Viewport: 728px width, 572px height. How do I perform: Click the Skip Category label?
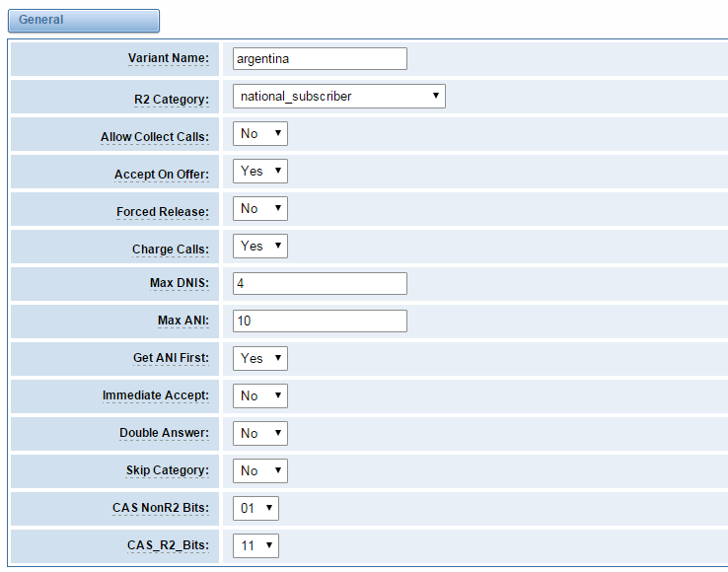168,470
